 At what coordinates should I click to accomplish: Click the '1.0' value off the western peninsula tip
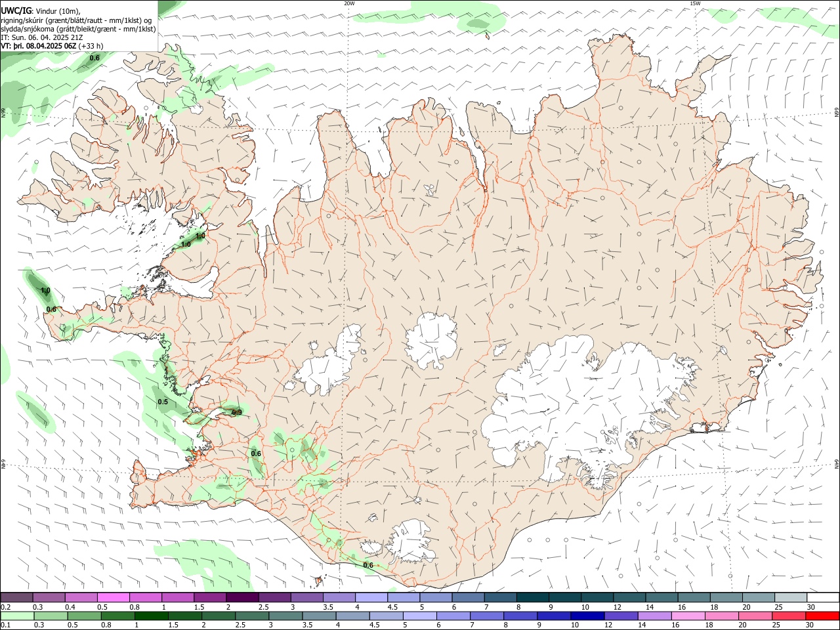pos(45,290)
